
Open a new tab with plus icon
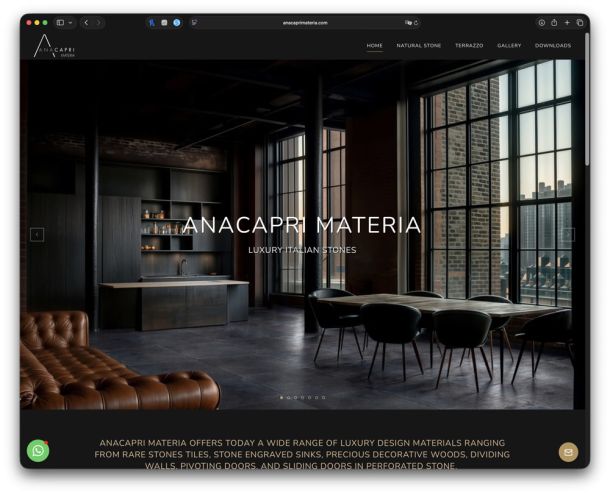[567, 22]
